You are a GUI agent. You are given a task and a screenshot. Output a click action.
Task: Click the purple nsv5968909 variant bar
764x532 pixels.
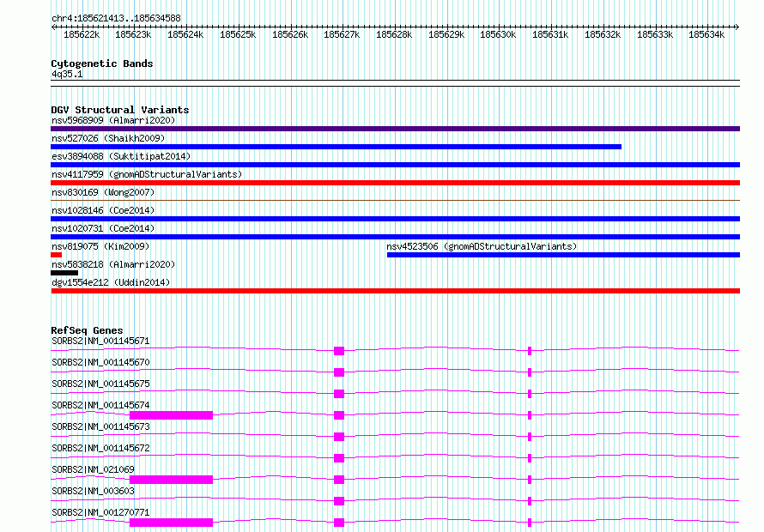[395, 129]
